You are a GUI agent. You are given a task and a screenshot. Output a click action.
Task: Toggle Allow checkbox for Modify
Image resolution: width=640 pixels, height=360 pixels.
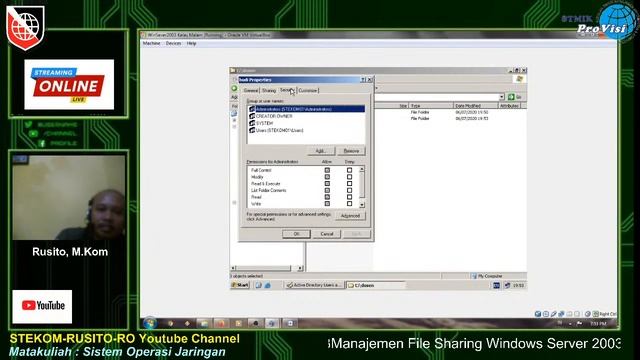coord(327,177)
